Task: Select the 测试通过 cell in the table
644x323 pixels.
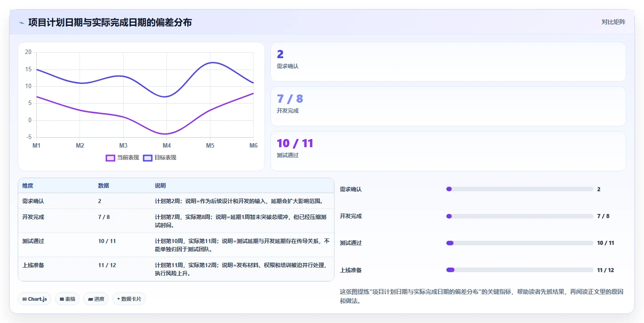Action: pyautogui.click(x=33, y=241)
